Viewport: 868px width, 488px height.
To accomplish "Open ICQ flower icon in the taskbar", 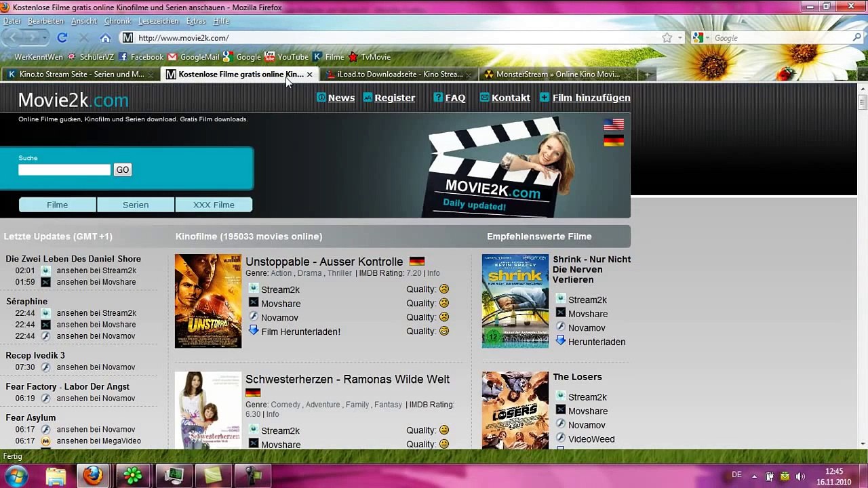I will [x=133, y=476].
